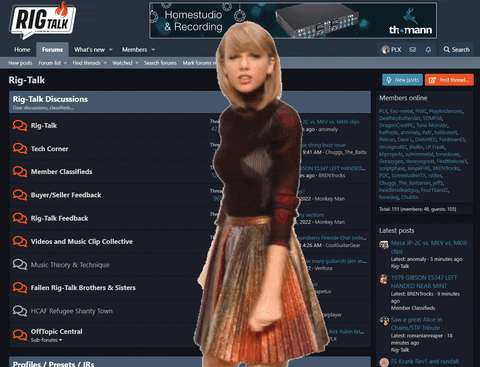Open the Tech Corner forum
The height and width of the screenshot is (367, 480).
(x=49, y=149)
